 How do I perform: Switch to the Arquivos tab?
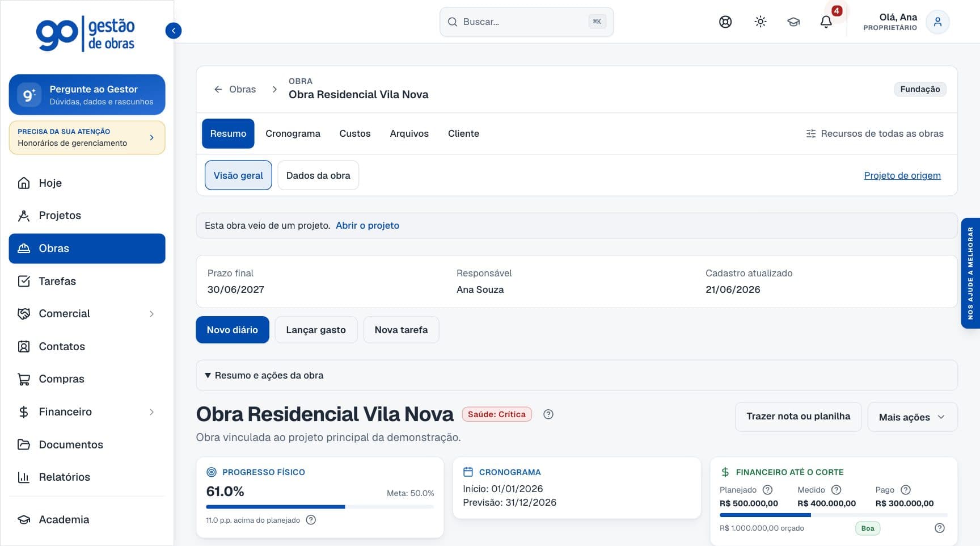point(409,133)
